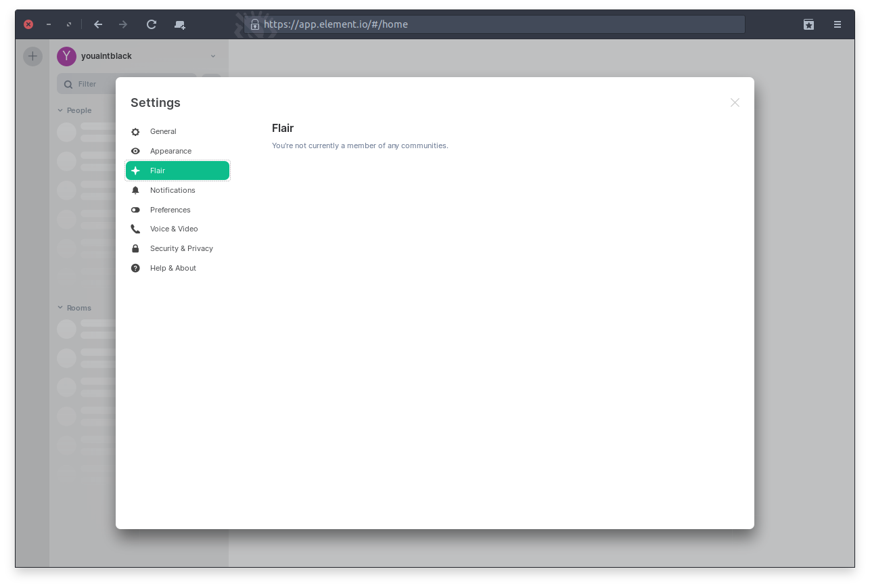Click the Preferences toggle icon
This screenshot has width=870, height=588.
pyautogui.click(x=135, y=210)
